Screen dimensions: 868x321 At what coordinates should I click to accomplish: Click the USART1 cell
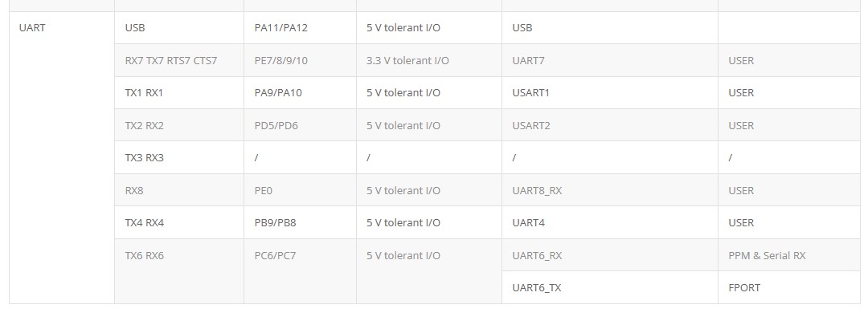(610, 93)
